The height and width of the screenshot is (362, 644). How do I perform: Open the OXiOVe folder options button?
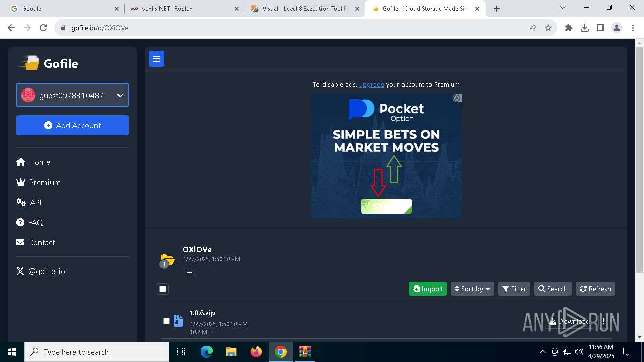[190, 272]
